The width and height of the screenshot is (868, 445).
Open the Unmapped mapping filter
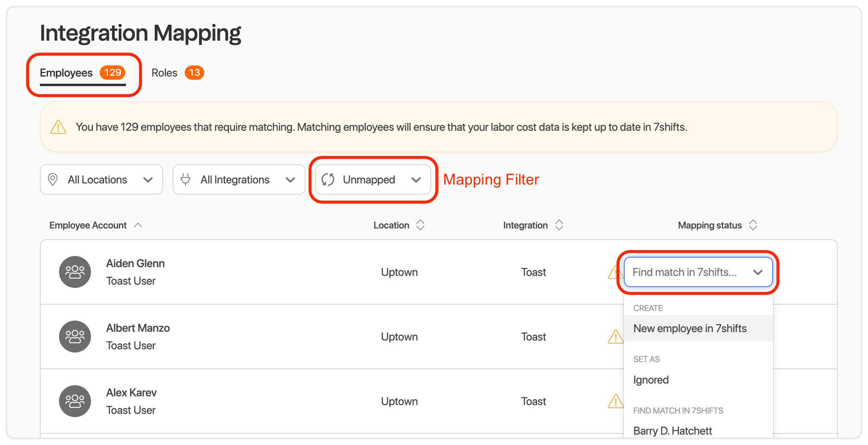pos(373,179)
